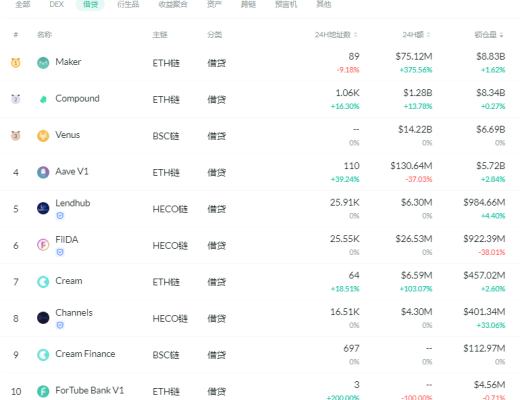Click the $1.28B value in Compound row

pos(418,93)
